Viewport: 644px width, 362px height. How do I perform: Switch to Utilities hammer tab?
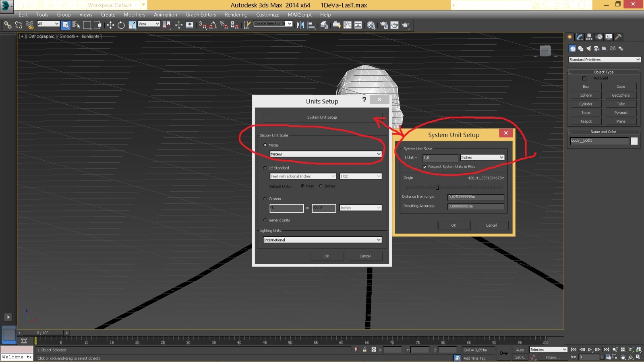click(x=619, y=37)
